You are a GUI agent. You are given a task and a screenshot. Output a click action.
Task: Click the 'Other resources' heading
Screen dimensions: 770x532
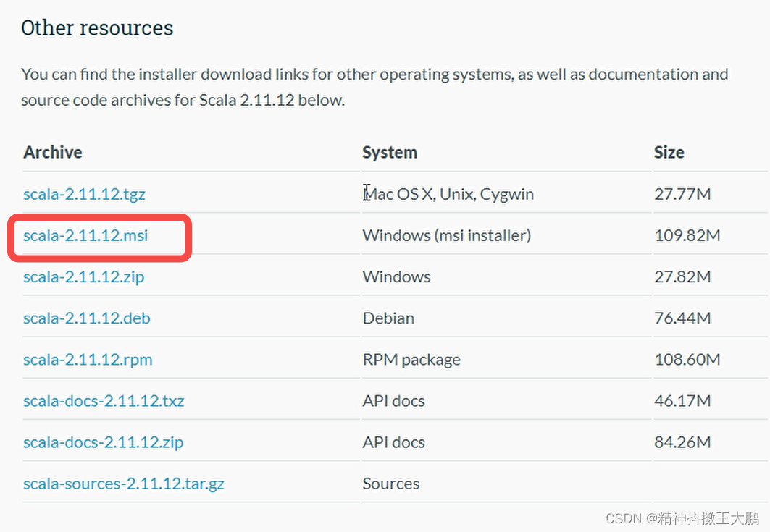[x=97, y=28]
